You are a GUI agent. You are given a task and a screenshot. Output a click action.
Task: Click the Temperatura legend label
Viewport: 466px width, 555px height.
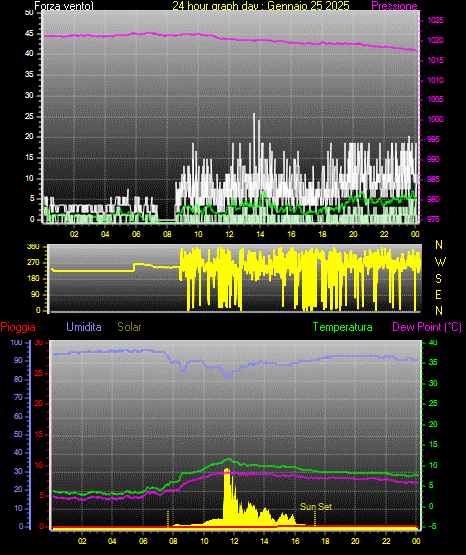click(342, 327)
